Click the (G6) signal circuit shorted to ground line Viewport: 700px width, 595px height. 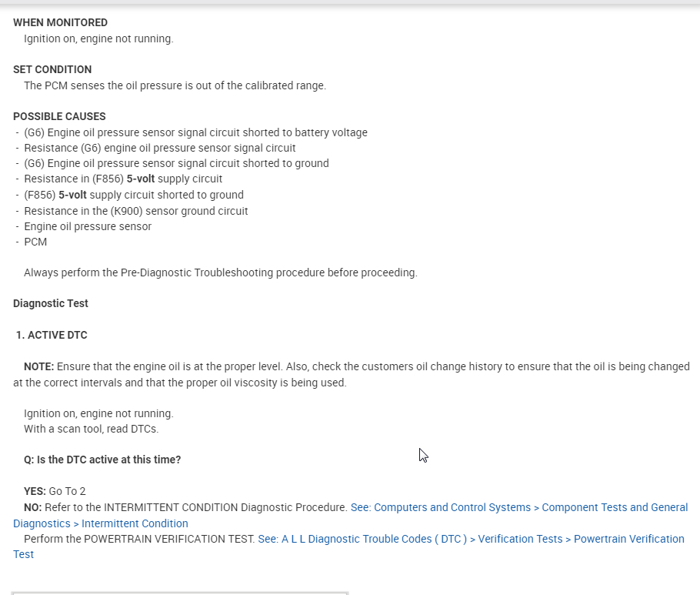point(176,163)
